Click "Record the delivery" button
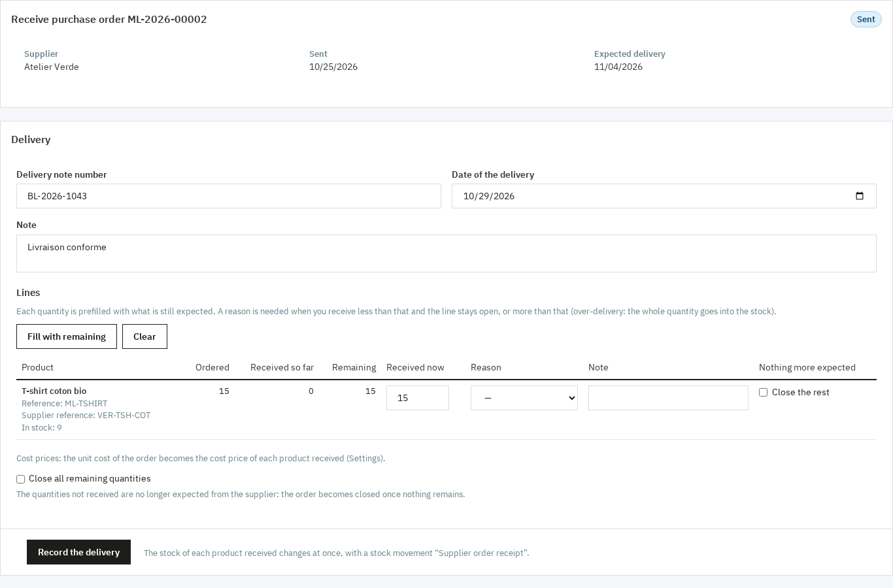This screenshot has width=893, height=588. [78, 552]
